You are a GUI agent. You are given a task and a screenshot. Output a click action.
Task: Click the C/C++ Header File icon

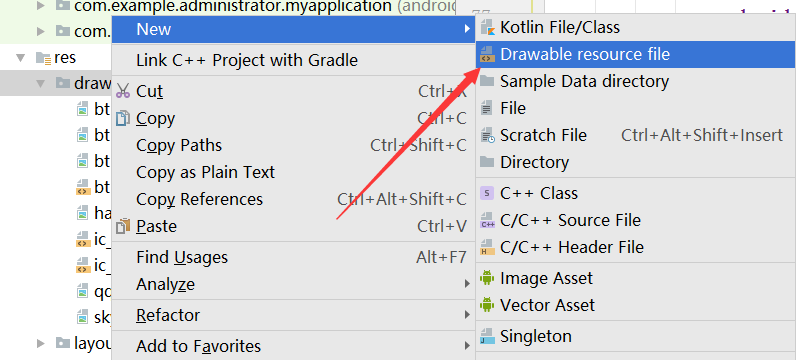click(487, 247)
